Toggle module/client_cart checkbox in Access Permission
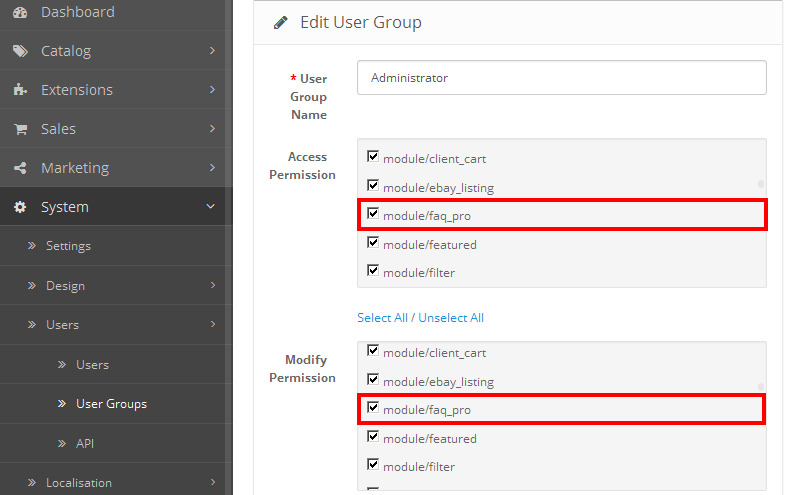 coord(373,157)
